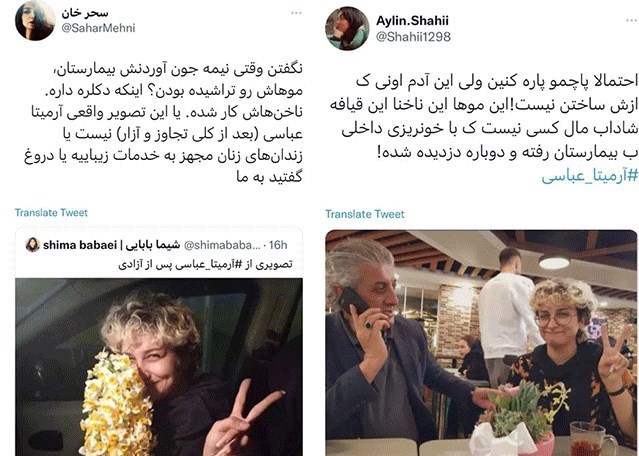The image size is (639, 456).
Task: Open the #آرمیتا_عباسی hashtag in Aylin's tweet
Action: coord(590,175)
